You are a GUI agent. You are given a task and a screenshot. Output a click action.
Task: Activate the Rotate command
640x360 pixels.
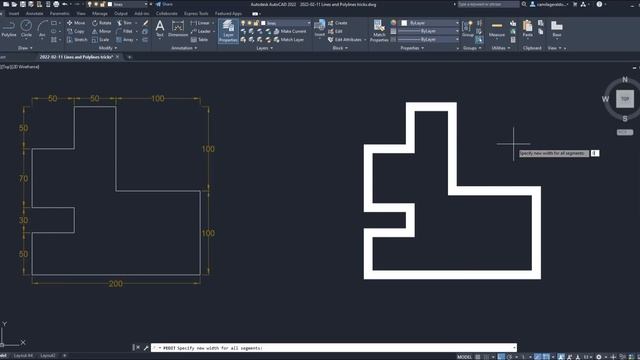point(102,23)
